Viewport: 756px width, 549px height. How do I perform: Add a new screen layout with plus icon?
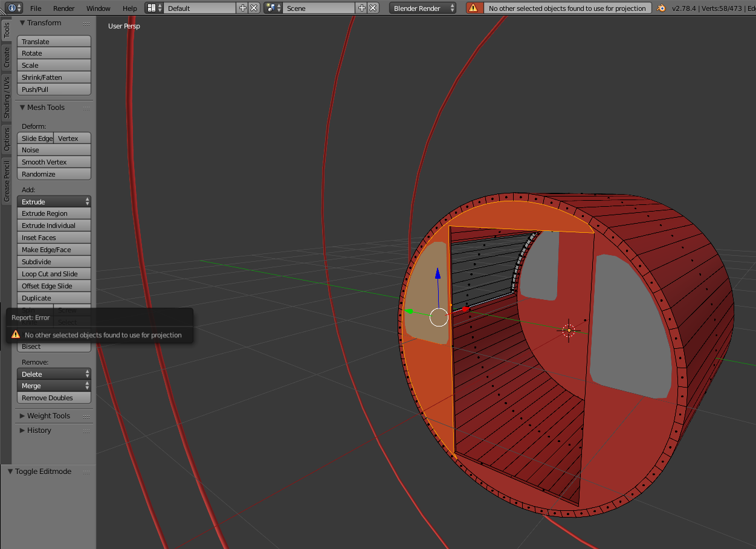click(243, 8)
